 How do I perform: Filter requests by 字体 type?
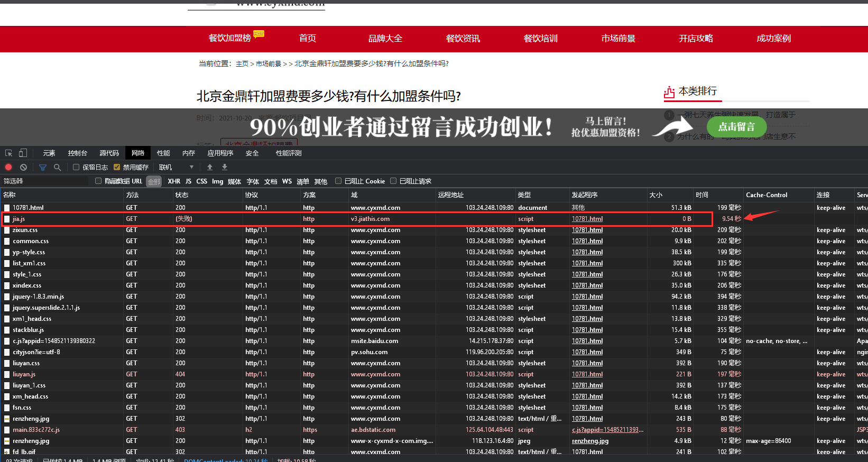253,181
